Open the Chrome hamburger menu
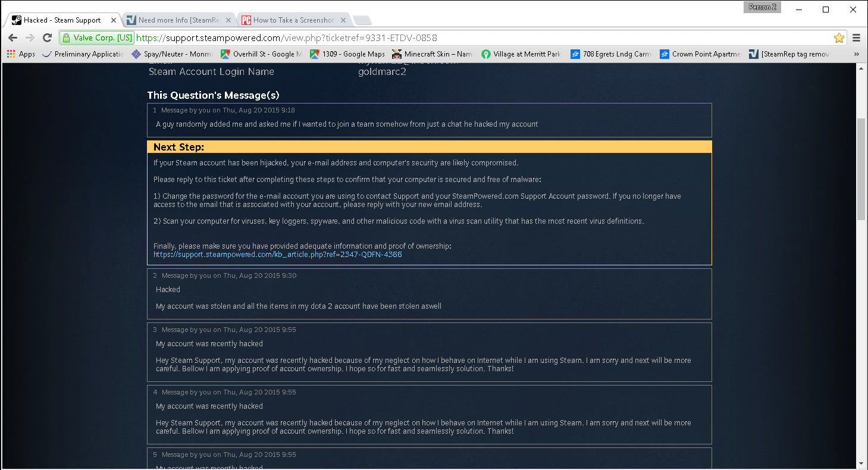The height and width of the screenshot is (470, 868). click(857, 38)
